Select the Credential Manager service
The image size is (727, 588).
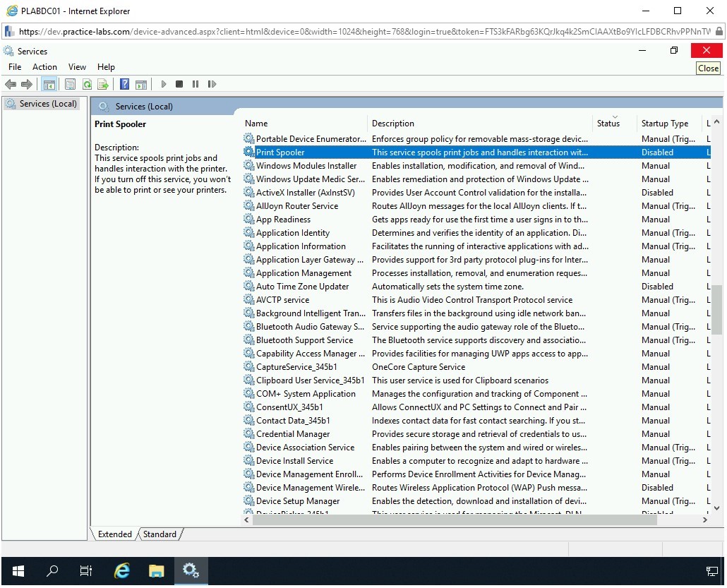pyautogui.click(x=293, y=434)
